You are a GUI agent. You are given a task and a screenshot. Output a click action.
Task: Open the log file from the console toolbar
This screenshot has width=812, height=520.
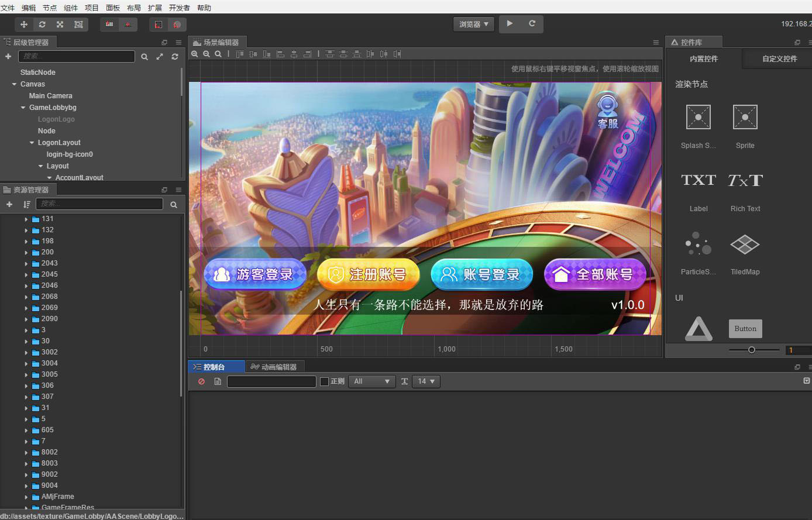point(217,381)
